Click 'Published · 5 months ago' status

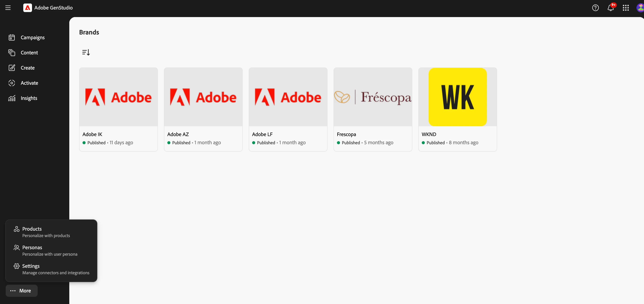click(365, 143)
